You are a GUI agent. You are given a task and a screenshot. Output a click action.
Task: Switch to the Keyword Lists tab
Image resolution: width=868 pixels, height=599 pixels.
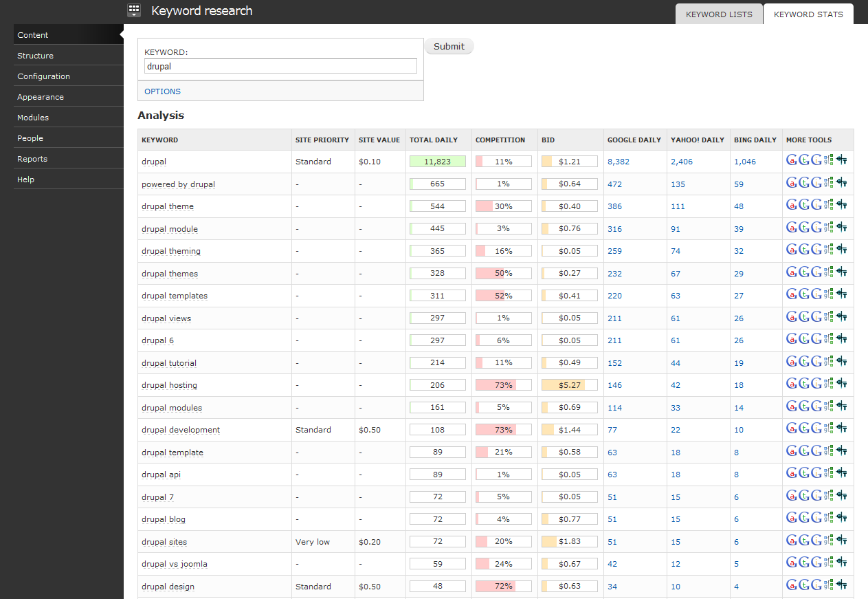[719, 14]
